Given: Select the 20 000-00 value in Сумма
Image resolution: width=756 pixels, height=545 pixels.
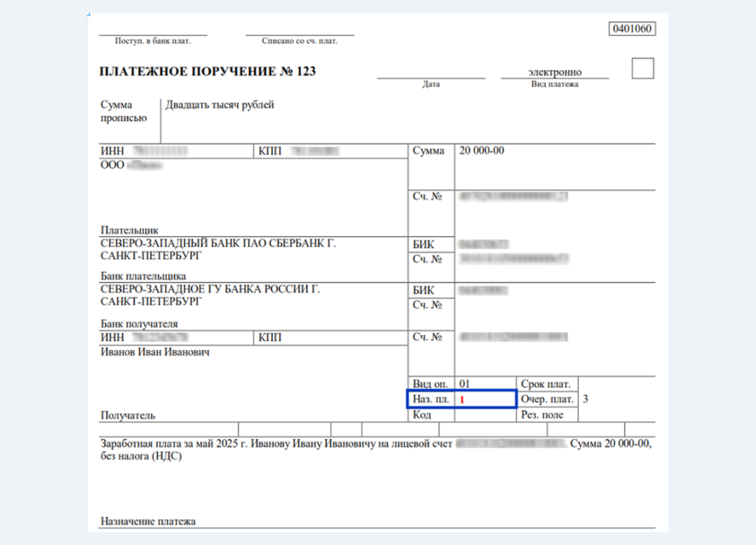Looking at the screenshot, I should (481, 151).
